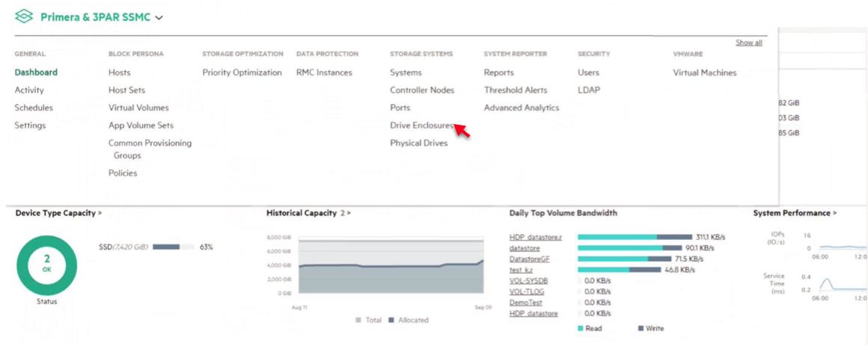Viewport: 868px width, 346px height.
Task: Open Threshold Alerts
Action: click(516, 90)
